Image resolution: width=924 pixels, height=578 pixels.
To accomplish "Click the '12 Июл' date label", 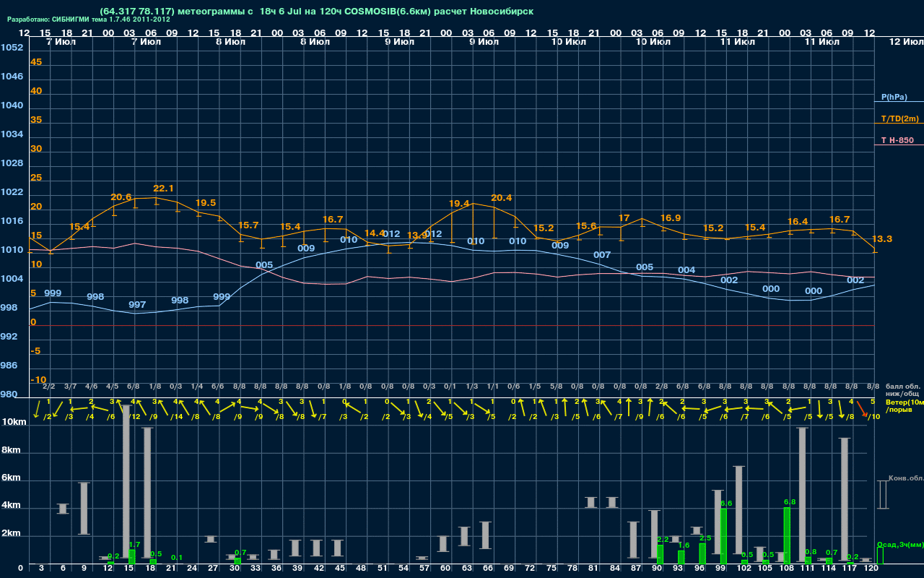I will (907, 42).
